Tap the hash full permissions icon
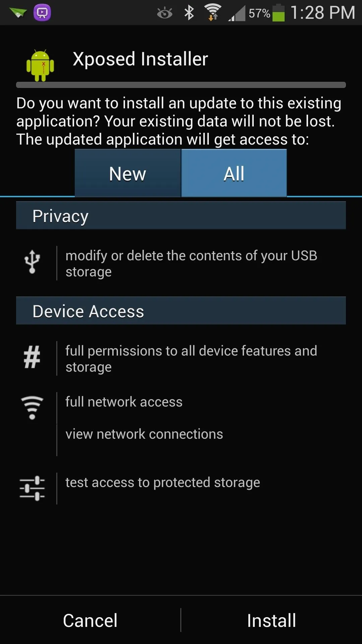The height and width of the screenshot is (644, 362). tap(32, 358)
